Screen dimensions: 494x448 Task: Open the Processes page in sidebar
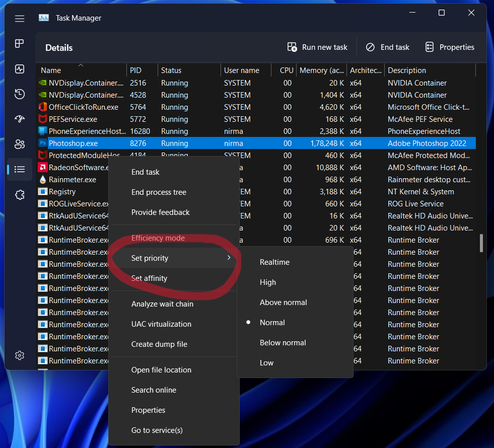tap(20, 43)
